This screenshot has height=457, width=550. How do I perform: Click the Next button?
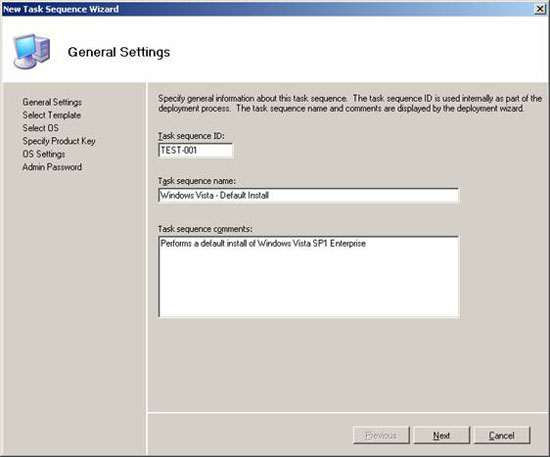tap(441, 435)
